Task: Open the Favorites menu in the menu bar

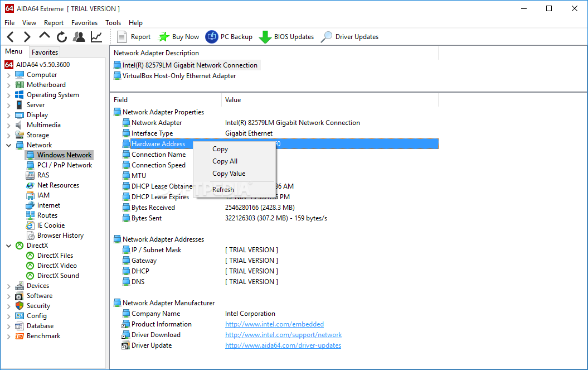Action: coord(84,23)
